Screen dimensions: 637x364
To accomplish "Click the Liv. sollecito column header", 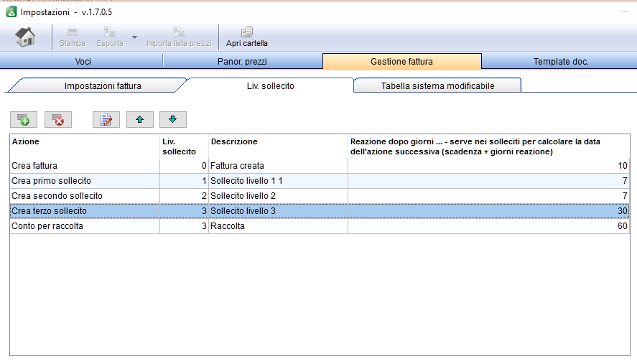I will (184, 146).
